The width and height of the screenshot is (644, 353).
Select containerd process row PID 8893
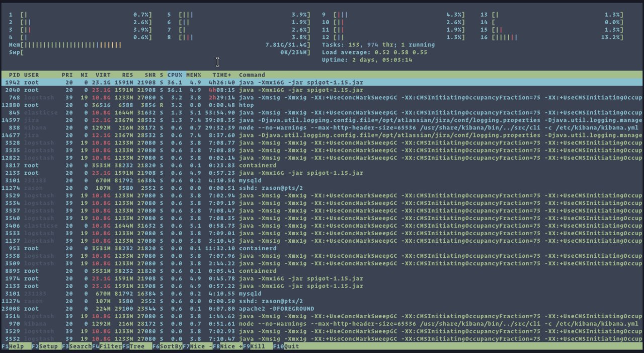pos(322,271)
